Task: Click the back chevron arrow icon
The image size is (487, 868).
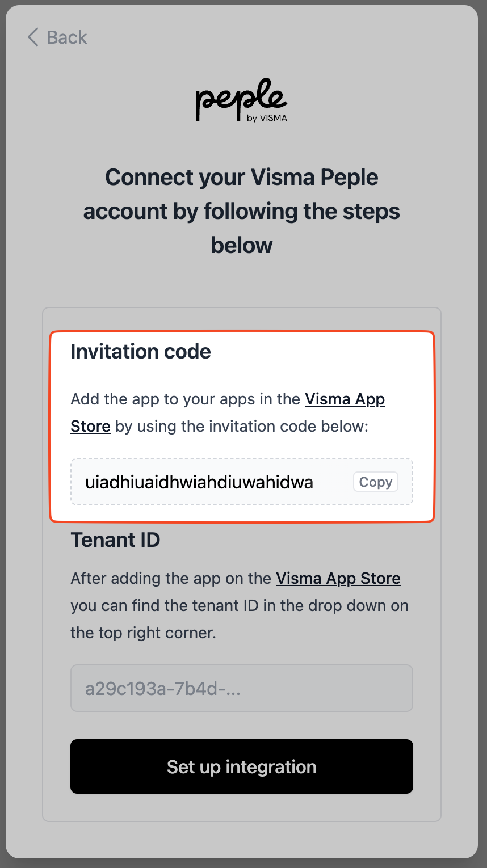Action: (x=33, y=37)
